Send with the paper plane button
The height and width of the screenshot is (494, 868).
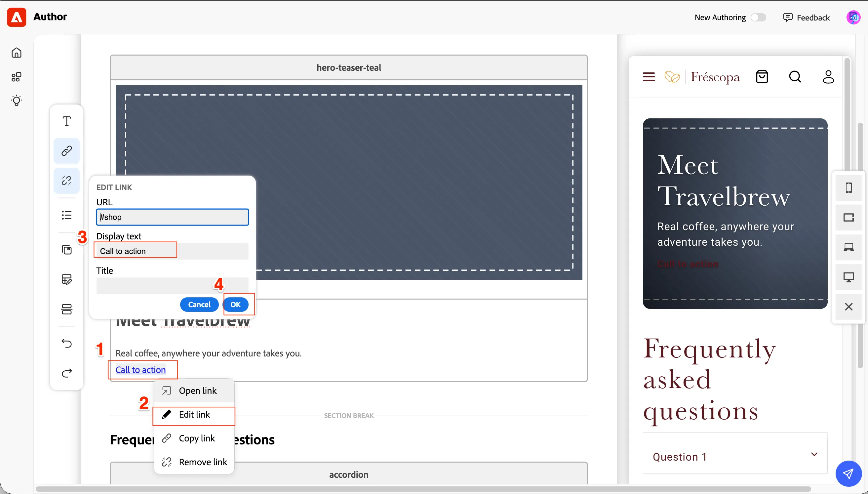[849, 473]
